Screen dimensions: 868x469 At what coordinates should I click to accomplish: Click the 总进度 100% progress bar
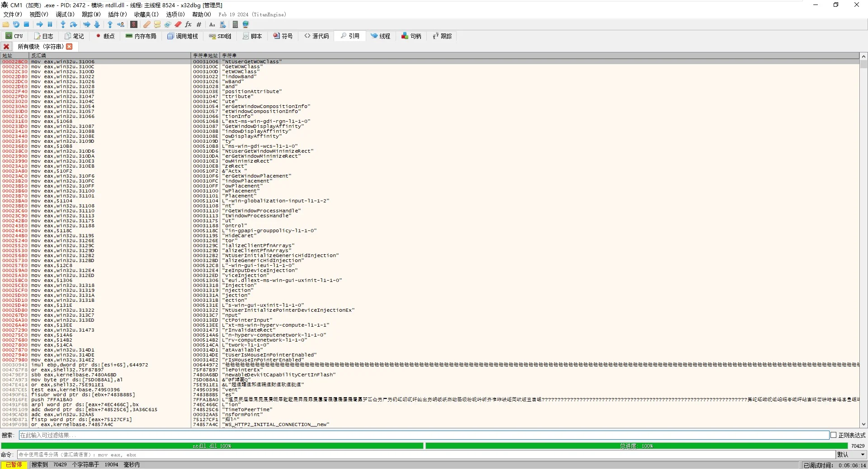click(x=636, y=446)
